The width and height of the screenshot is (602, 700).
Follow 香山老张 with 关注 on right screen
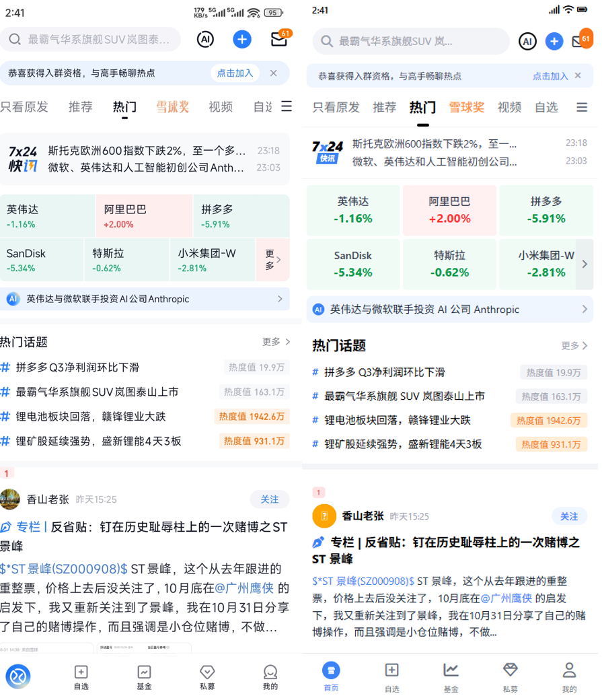pos(569,516)
